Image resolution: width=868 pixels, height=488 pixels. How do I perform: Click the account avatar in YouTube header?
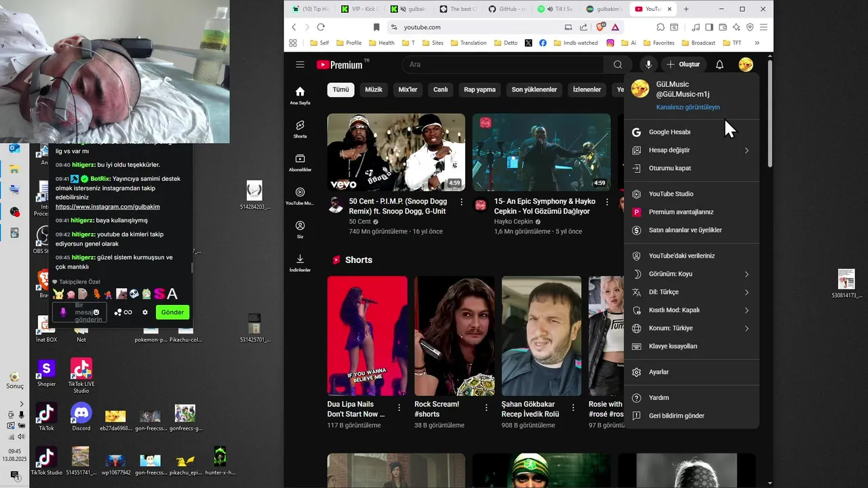click(x=745, y=64)
